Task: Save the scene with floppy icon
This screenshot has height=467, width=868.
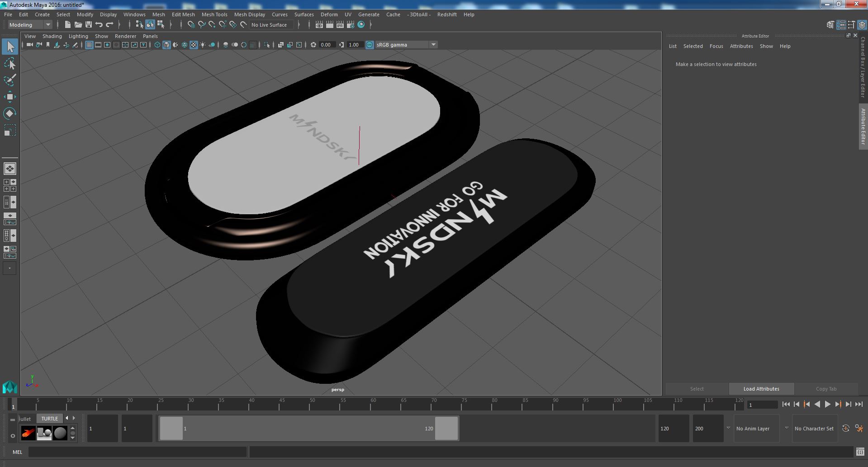Action: (88, 25)
